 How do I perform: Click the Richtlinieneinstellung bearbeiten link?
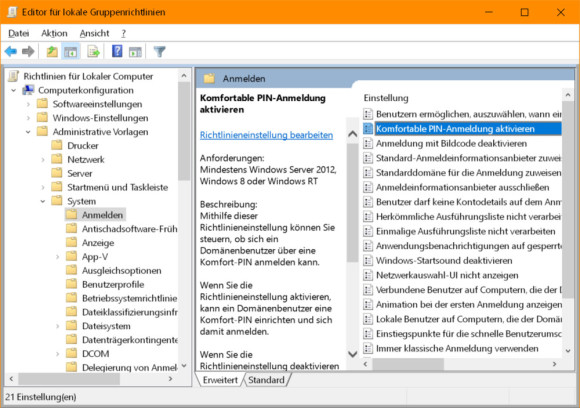[266, 135]
